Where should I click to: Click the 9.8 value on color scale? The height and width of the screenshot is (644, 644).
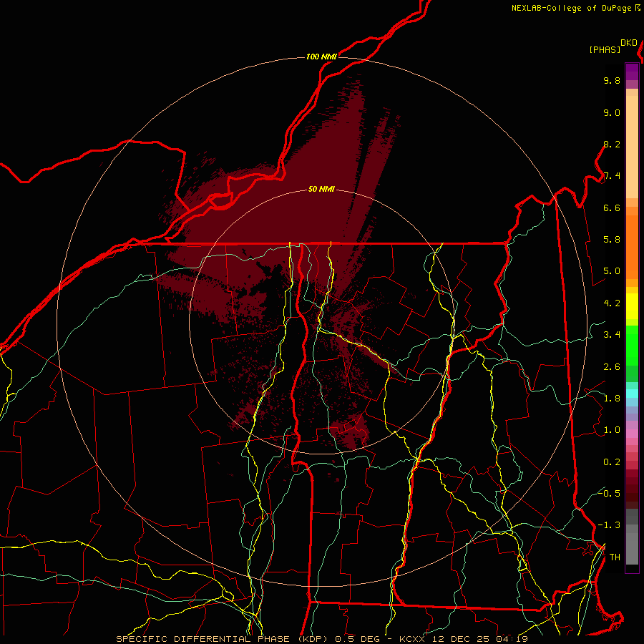612,80
